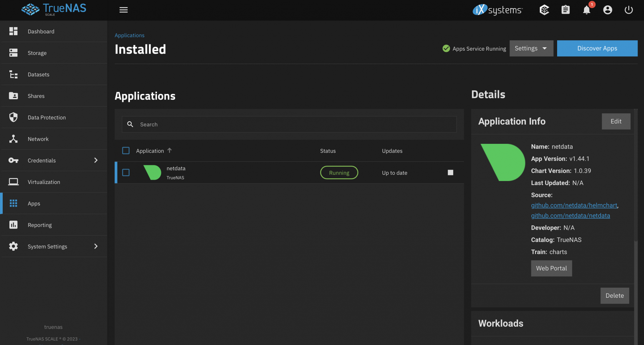This screenshot has height=345, width=644.
Task: Open the iXsystems logo link
Action: [x=497, y=10]
